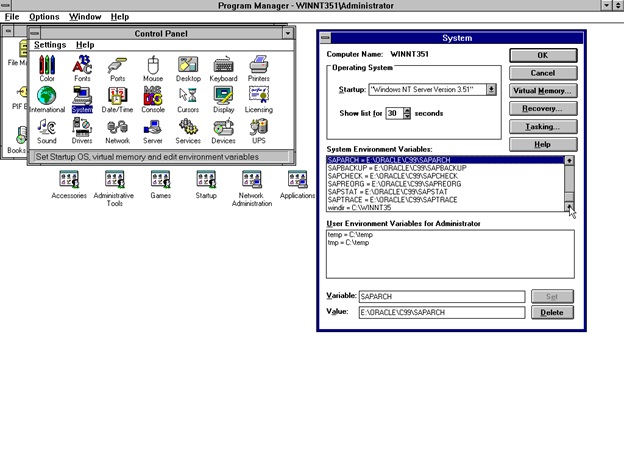This screenshot has width=624, height=468.
Task: Click the Virtual Memory button
Action: click(542, 91)
